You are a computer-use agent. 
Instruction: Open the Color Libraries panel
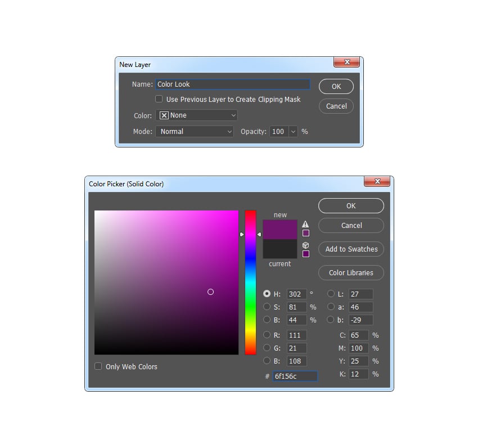pyautogui.click(x=351, y=272)
